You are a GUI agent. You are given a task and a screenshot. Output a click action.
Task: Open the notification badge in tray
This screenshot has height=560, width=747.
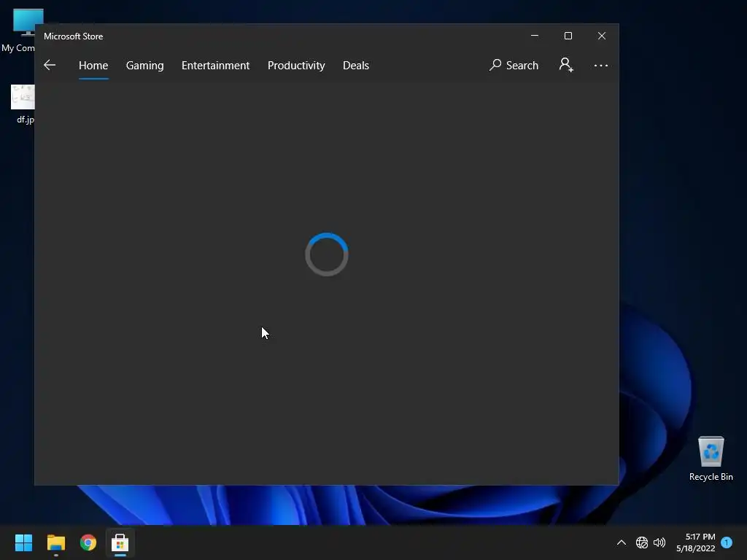pos(727,542)
